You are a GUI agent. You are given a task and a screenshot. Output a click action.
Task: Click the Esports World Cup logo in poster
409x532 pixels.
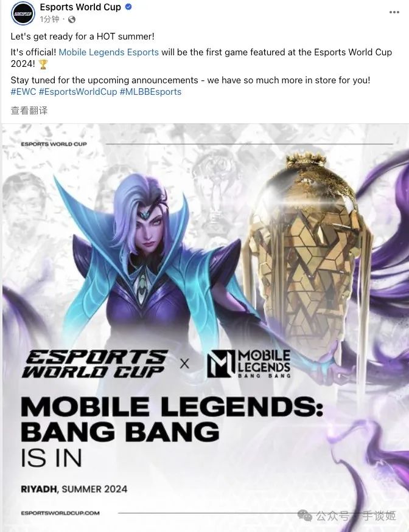95,364
